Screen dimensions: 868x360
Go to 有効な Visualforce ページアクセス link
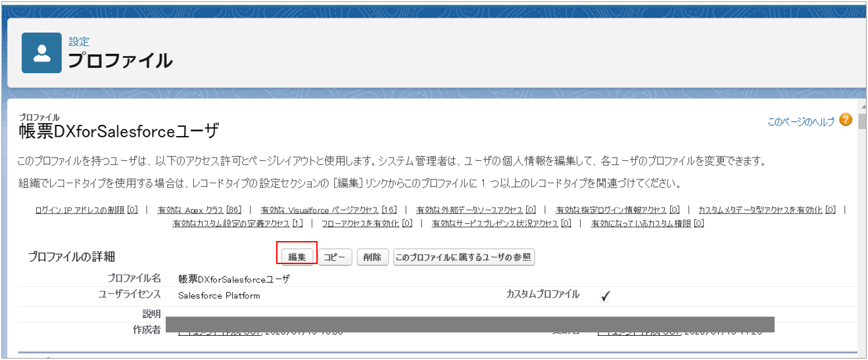tap(320, 210)
